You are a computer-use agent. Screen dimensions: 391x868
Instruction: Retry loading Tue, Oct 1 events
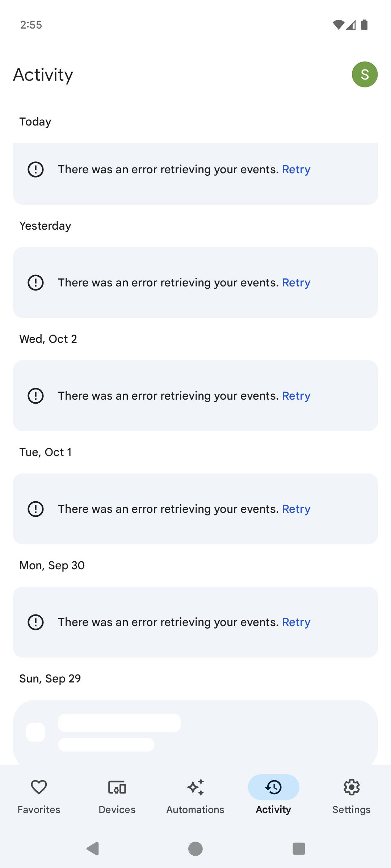(x=296, y=509)
